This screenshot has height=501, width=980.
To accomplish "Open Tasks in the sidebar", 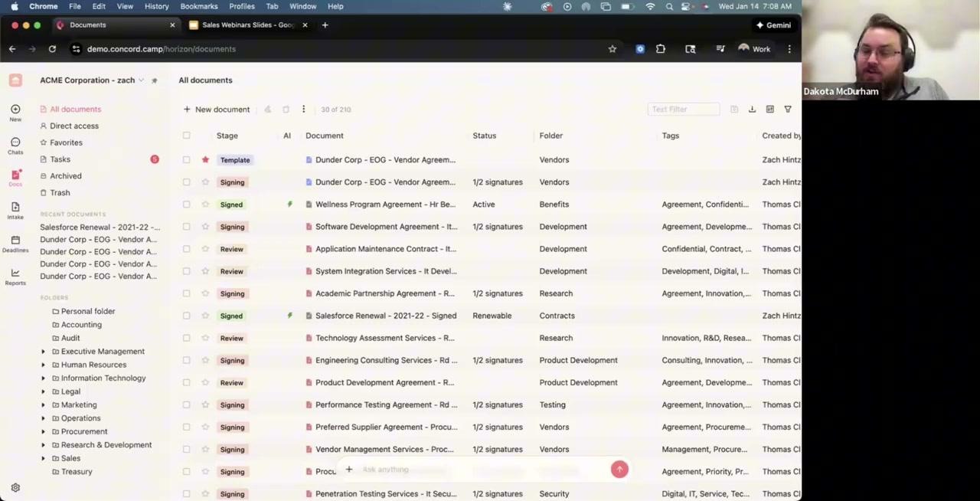I will pos(60,159).
